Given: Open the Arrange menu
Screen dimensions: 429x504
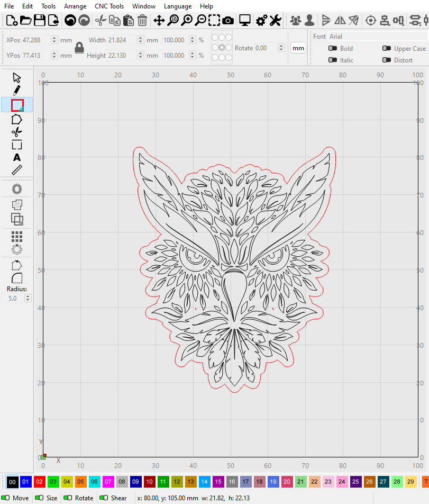Looking at the screenshot, I should coord(75,6).
